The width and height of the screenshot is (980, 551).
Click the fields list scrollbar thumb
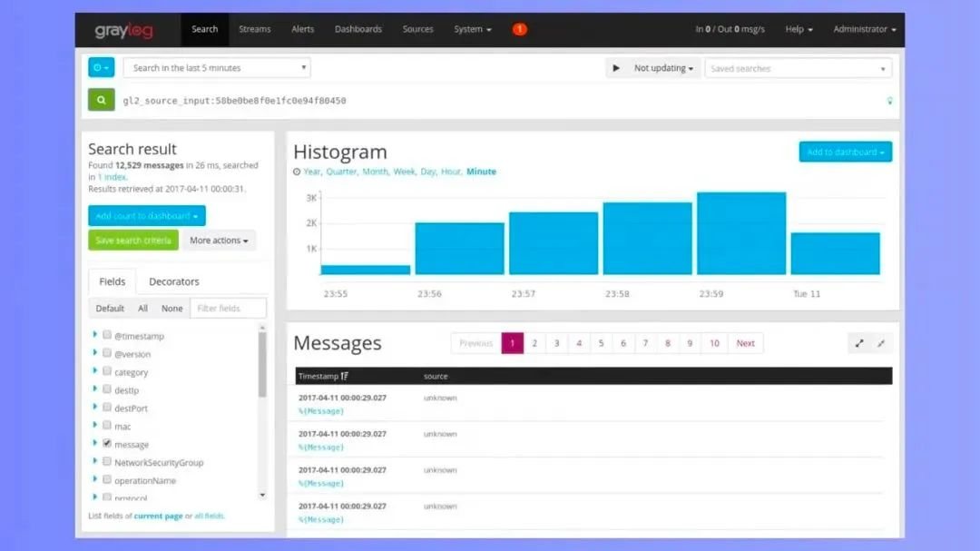point(262,365)
